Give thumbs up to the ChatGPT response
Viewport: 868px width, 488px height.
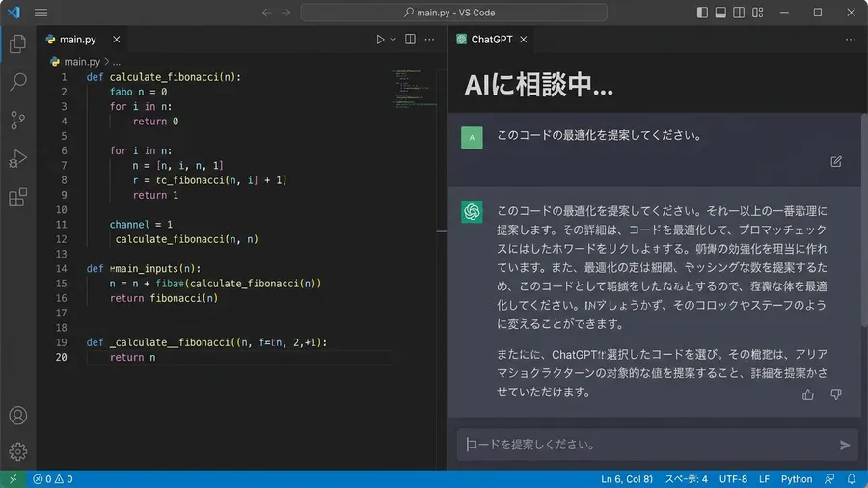(x=808, y=394)
